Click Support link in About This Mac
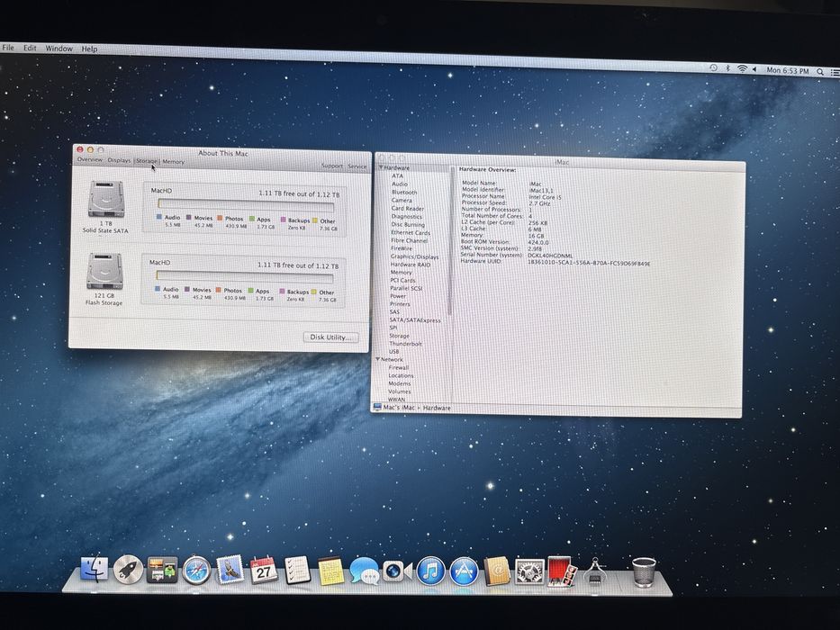 click(332, 166)
